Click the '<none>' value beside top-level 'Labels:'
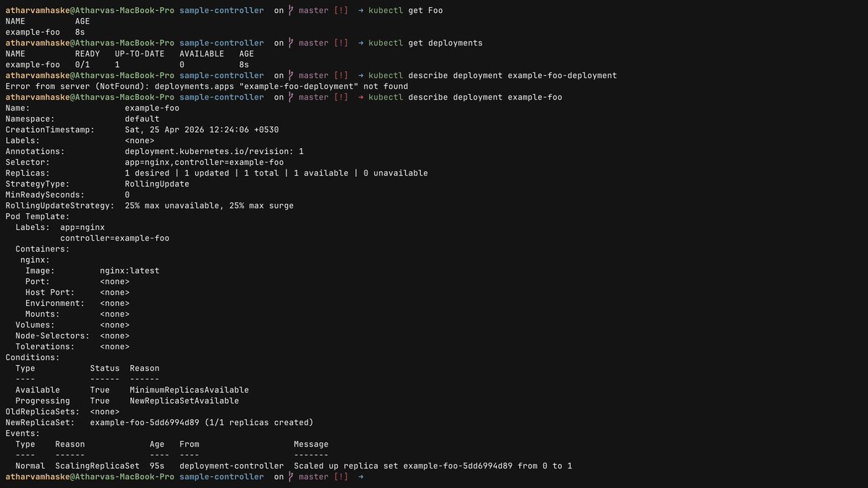 [x=140, y=141]
